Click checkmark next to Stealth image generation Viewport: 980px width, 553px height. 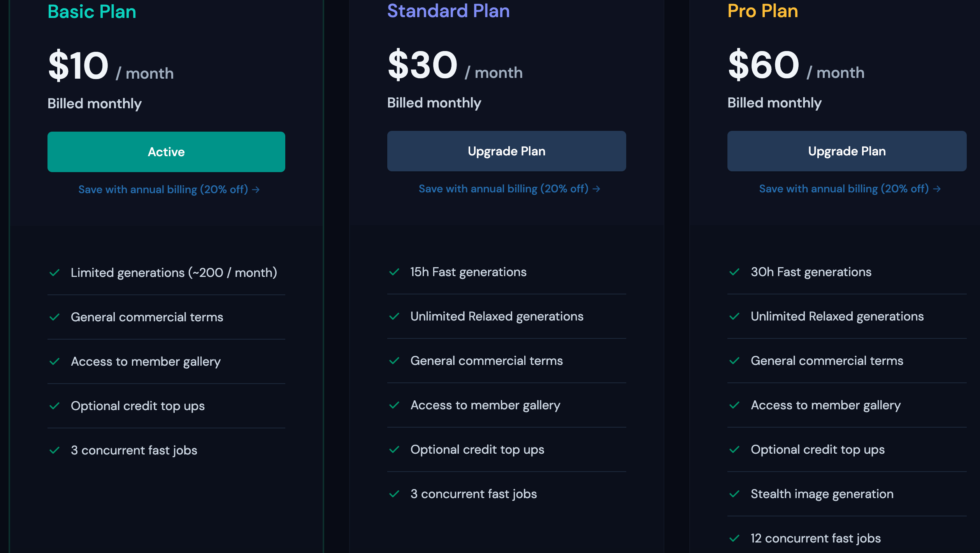click(734, 494)
